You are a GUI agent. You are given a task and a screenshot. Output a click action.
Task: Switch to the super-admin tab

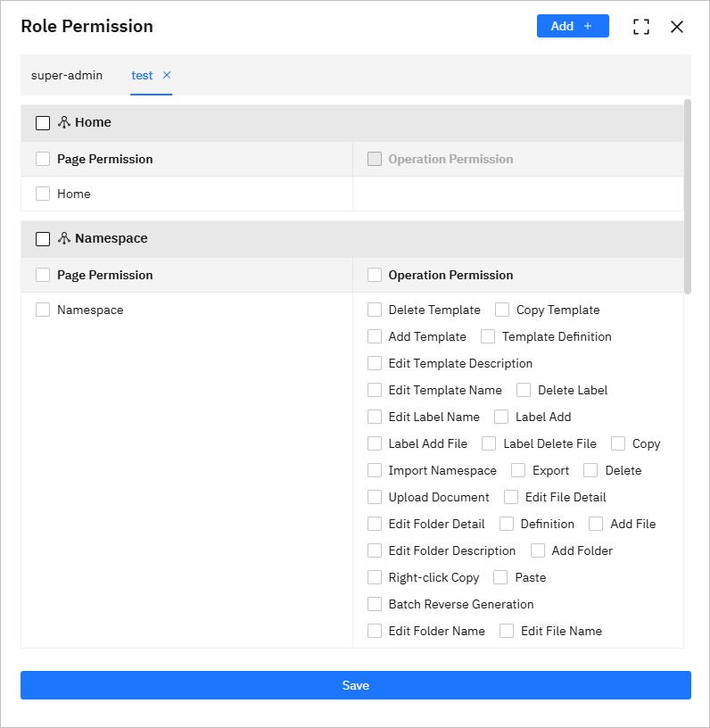click(67, 75)
